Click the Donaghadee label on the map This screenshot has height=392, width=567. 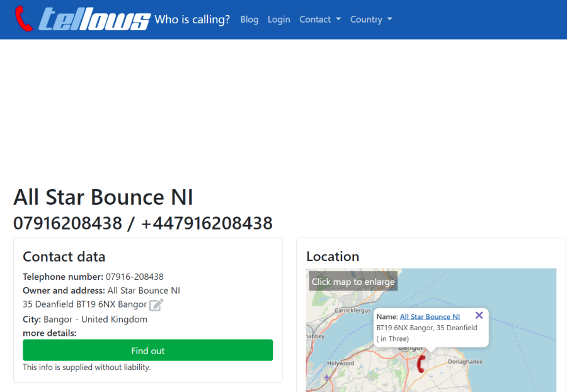[x=464, y=362]
